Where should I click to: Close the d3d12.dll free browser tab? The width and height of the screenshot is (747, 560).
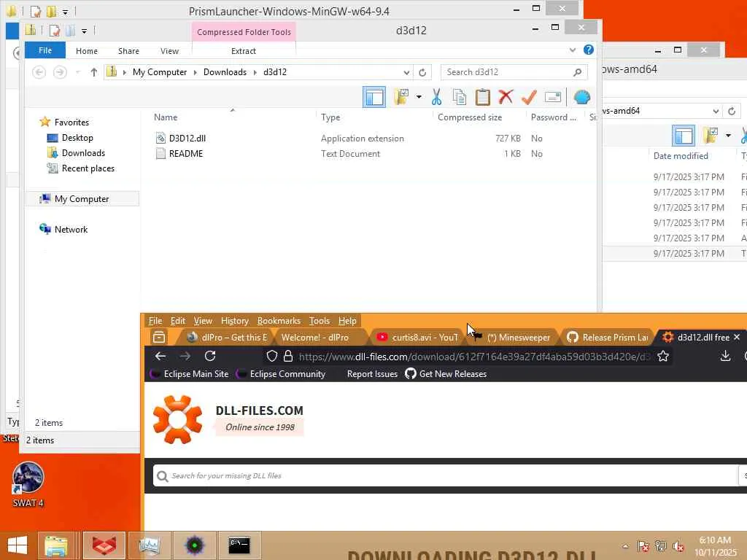[x=737, y=337]
